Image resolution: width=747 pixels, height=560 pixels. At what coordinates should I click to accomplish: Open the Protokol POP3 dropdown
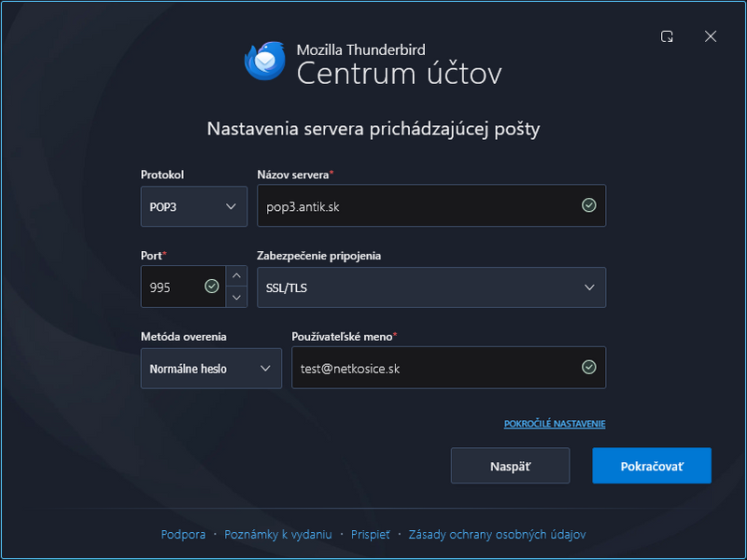(x=194, y=206)
